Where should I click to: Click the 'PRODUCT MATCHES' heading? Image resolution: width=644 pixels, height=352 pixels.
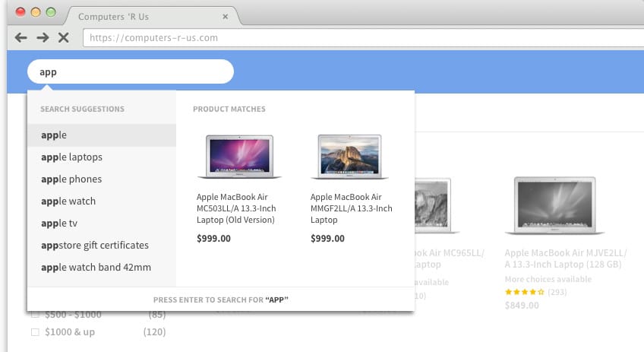pos(229,109)
